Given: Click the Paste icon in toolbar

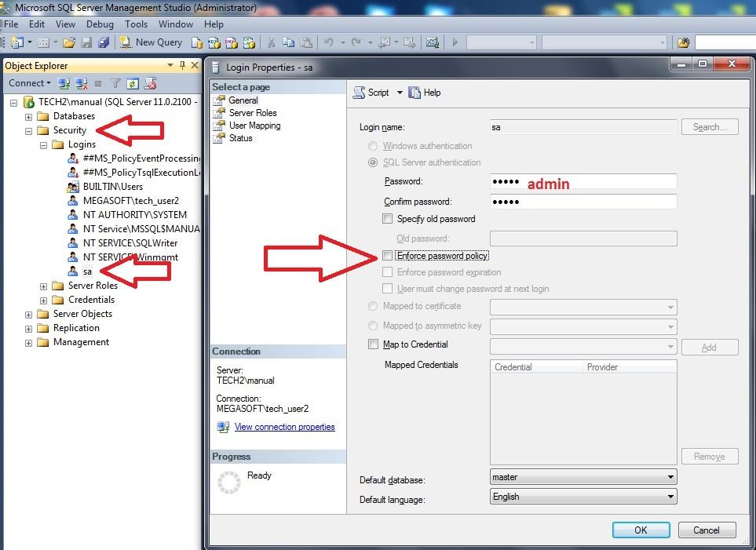Looking at the screenshot, I should (306, 42).
